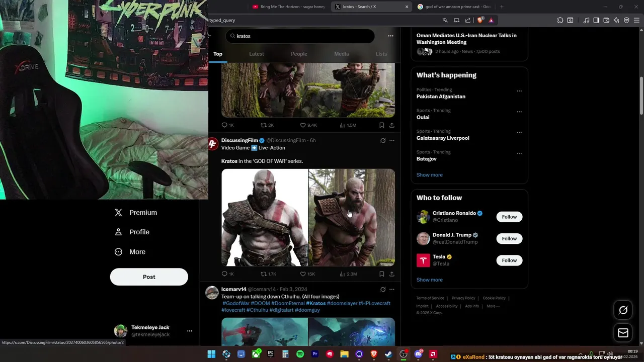Open Spotify from taskbar
Image resolution: width=644 pixels, height=362 pixels.
point(300,354)
